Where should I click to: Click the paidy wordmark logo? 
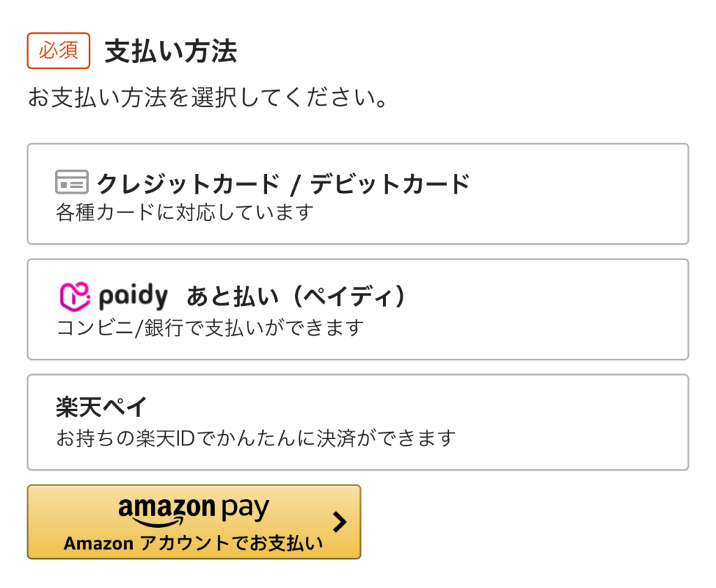coord(134,296)
